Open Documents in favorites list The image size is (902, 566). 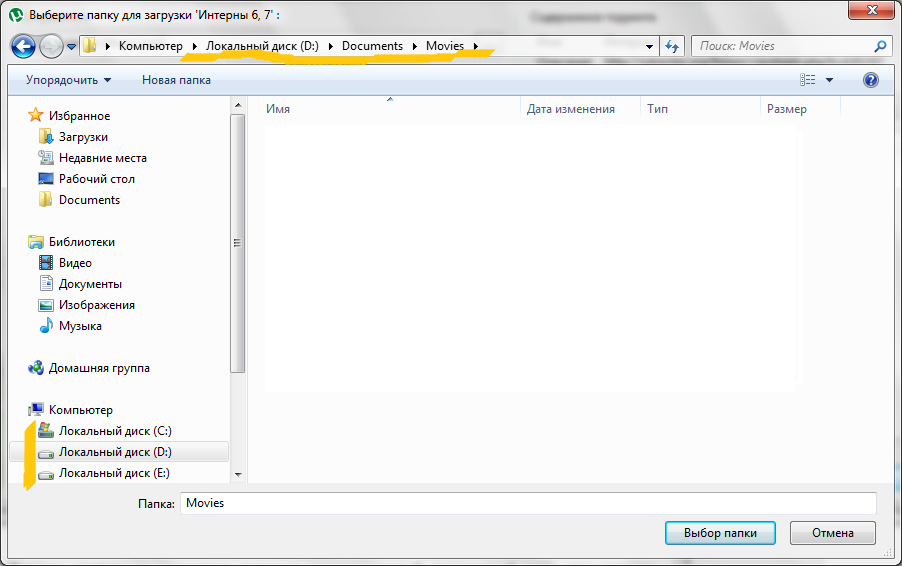pyautogui.click(x=89, y=200)
